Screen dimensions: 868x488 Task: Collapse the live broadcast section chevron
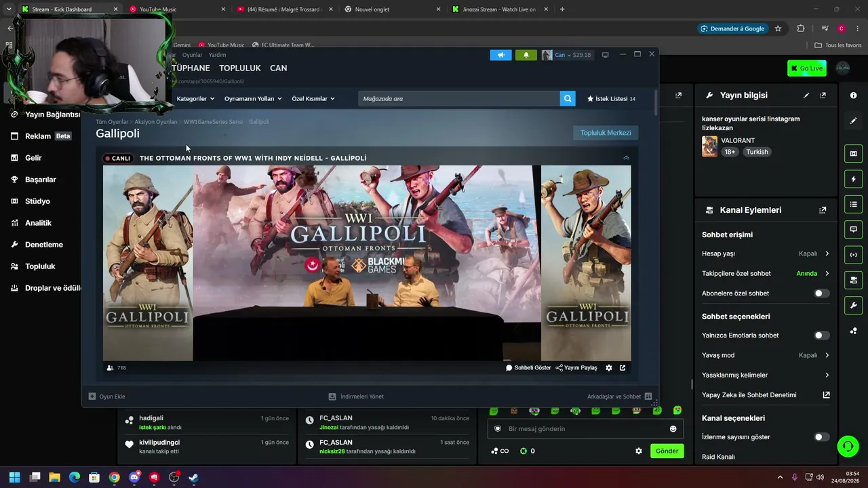coord(626,158)
